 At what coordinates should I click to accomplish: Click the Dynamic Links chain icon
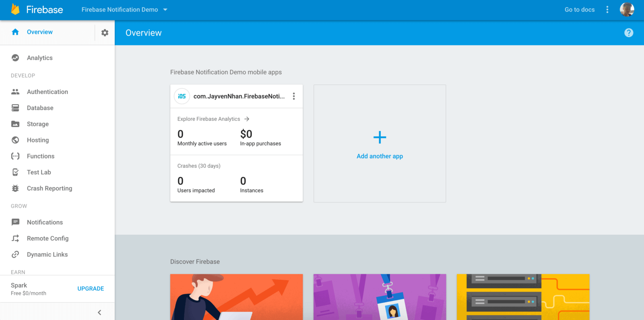coord(15,254)
